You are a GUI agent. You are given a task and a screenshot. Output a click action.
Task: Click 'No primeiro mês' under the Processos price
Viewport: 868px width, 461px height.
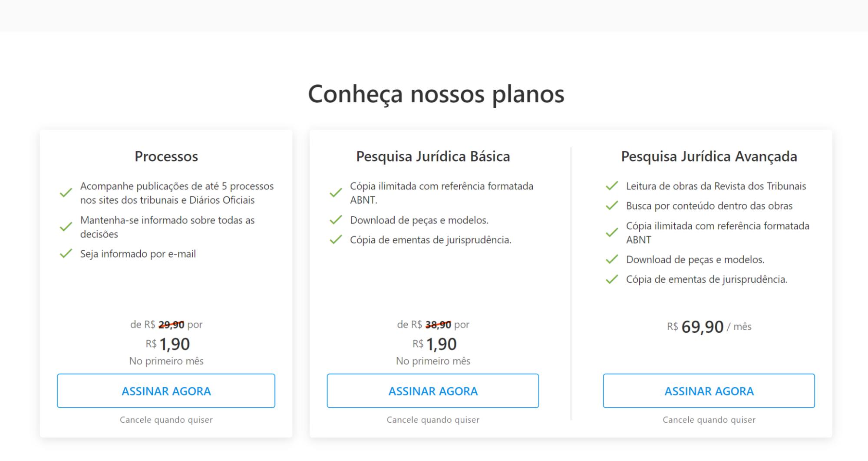coord(166,360)
